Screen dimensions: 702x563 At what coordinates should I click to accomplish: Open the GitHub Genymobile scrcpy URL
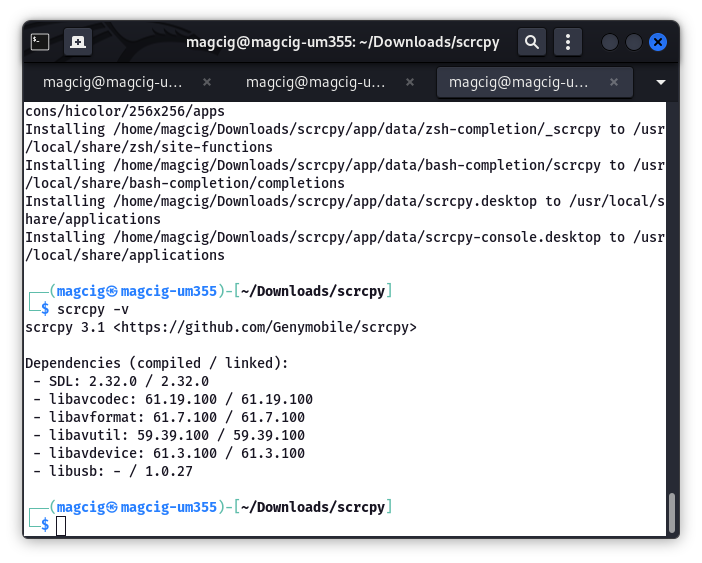point(265,328)
